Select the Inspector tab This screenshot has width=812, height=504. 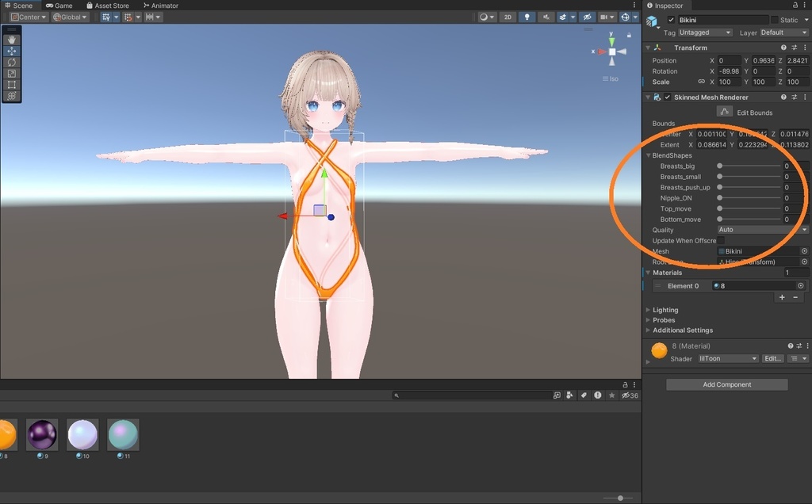[665, 6]
